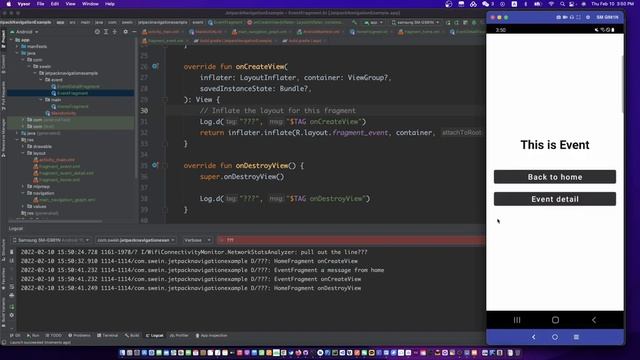Toggle Vysor fullscreen icon

(578, 18)
